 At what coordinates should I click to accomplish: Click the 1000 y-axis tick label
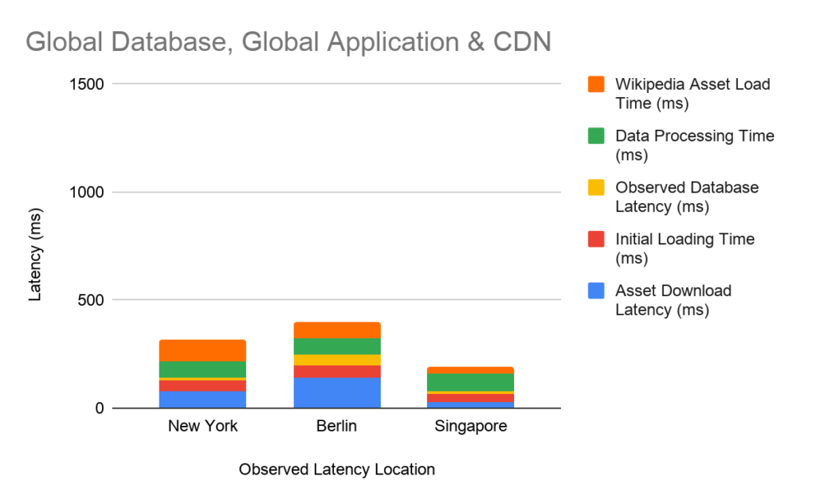(86, 193)
